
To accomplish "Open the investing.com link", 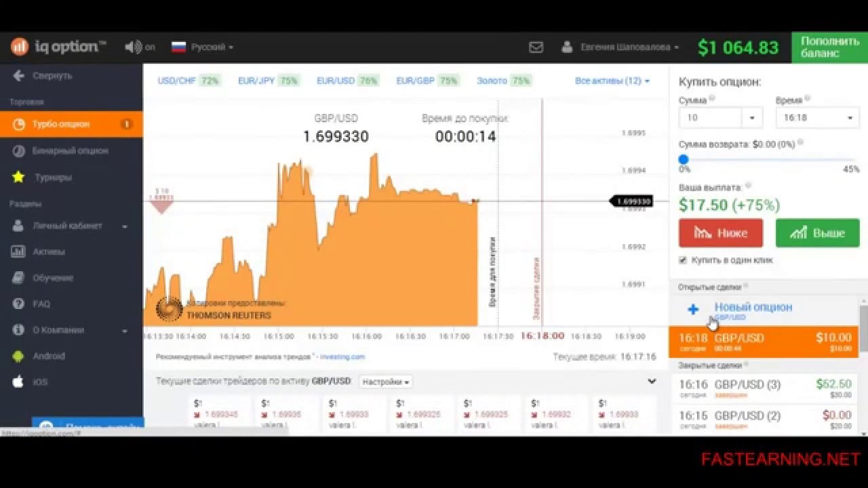I will 342,357.
